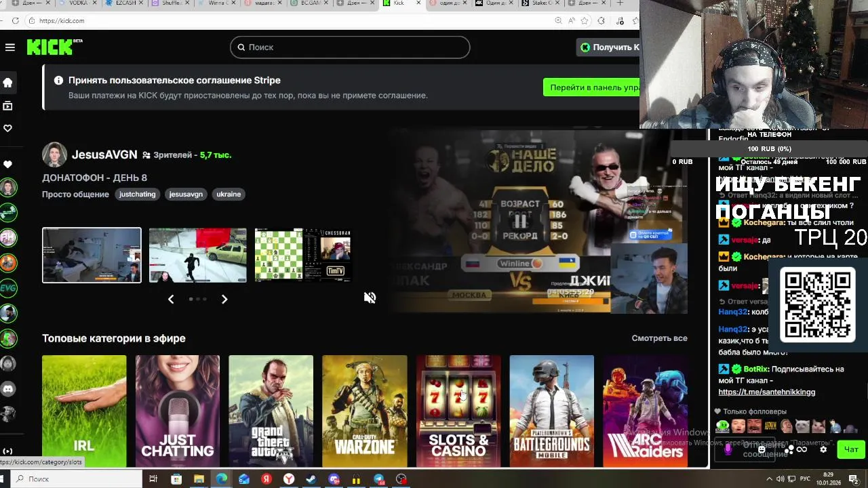
Task: Expand hidden system tray icons chevron
Action: (769, 479)
